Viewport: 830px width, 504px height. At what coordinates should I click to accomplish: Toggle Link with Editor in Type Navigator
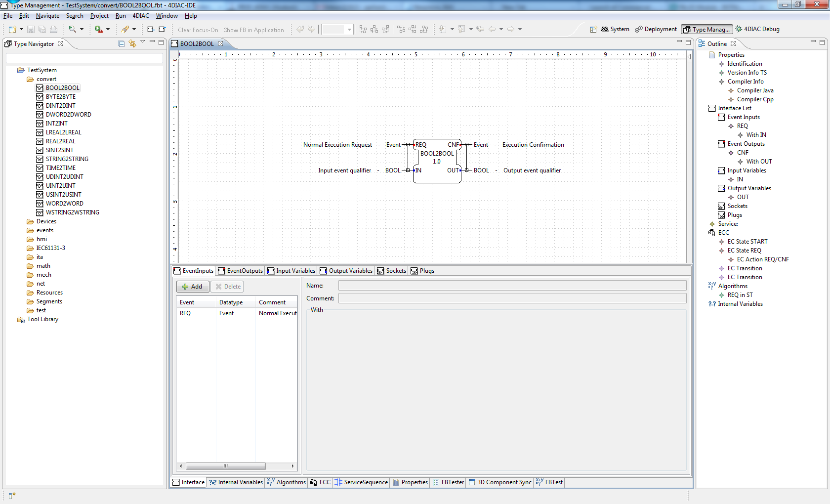132,43
